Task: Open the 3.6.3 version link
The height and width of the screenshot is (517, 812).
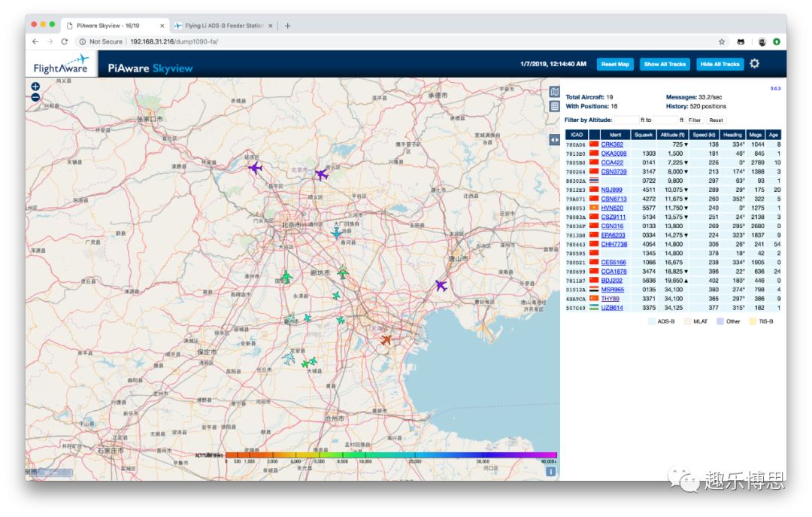Action: (x=775, y=89)
